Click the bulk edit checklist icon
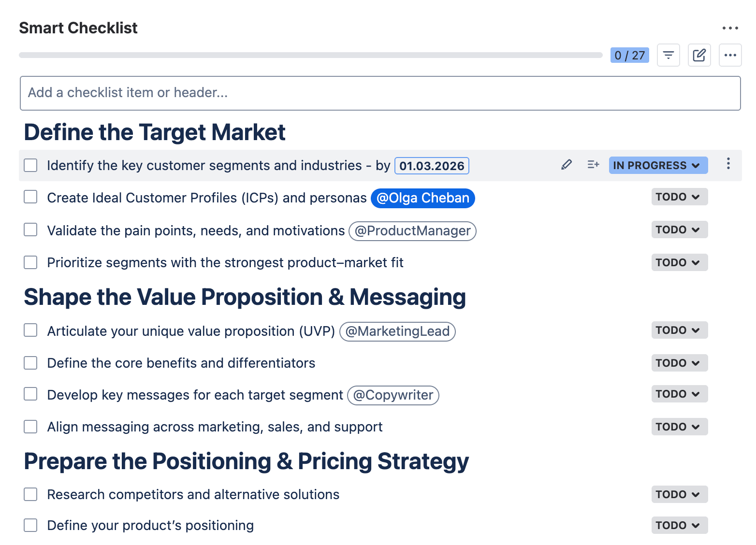This screenshot has width=756, height=545. (x=699, y=55)
